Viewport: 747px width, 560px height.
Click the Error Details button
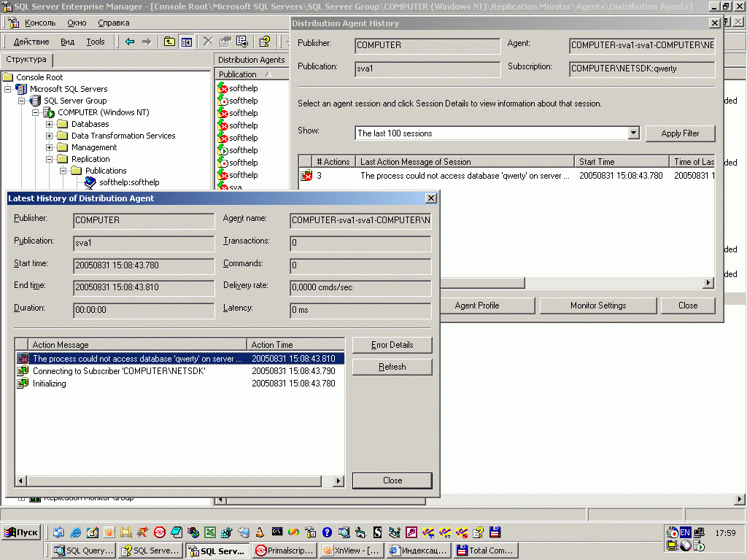392,345
